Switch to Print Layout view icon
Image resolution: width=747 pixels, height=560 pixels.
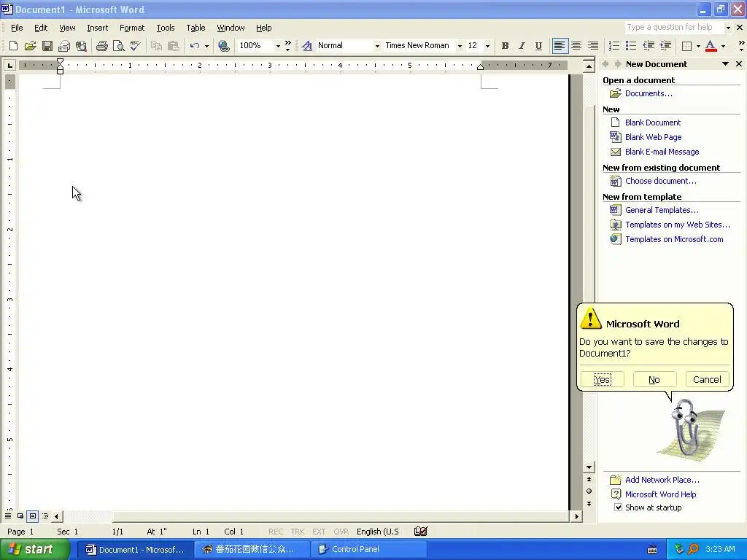32,516
